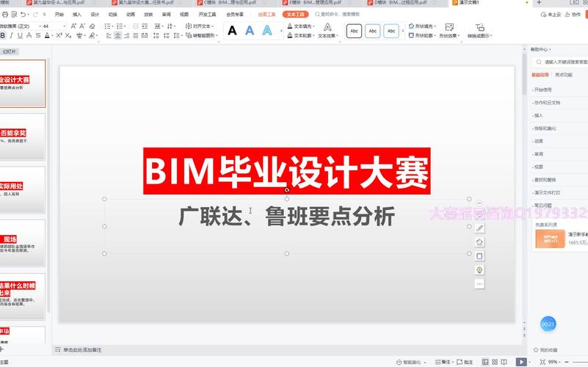Apply the black solid WordArt style

pos(232,30)
